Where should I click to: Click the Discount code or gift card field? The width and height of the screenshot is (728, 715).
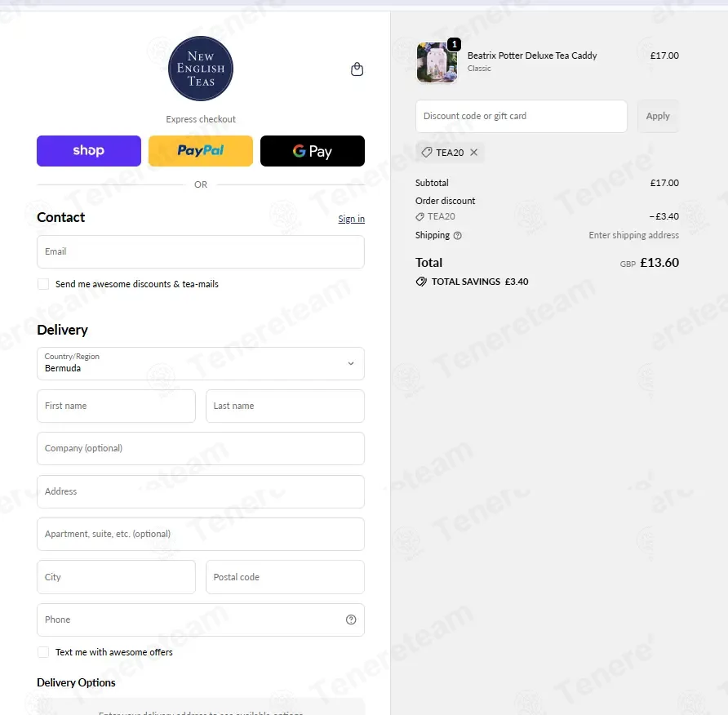tap(522, 116)
